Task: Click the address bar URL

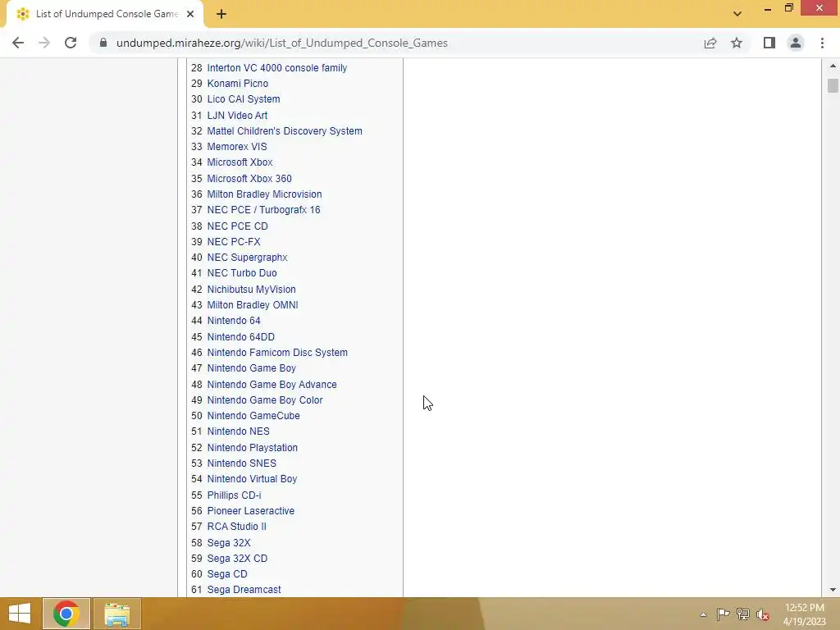Action: (x=282, y=43)
